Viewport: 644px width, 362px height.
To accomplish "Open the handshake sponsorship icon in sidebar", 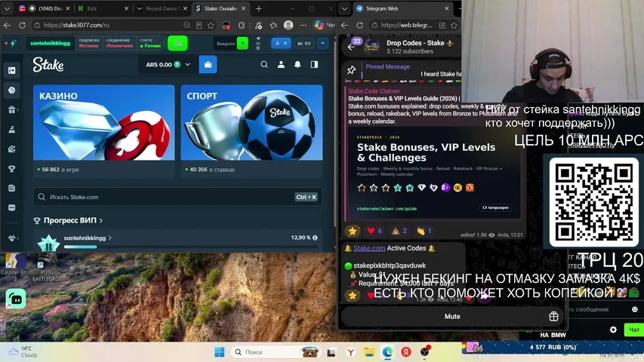I will (12, 238).
